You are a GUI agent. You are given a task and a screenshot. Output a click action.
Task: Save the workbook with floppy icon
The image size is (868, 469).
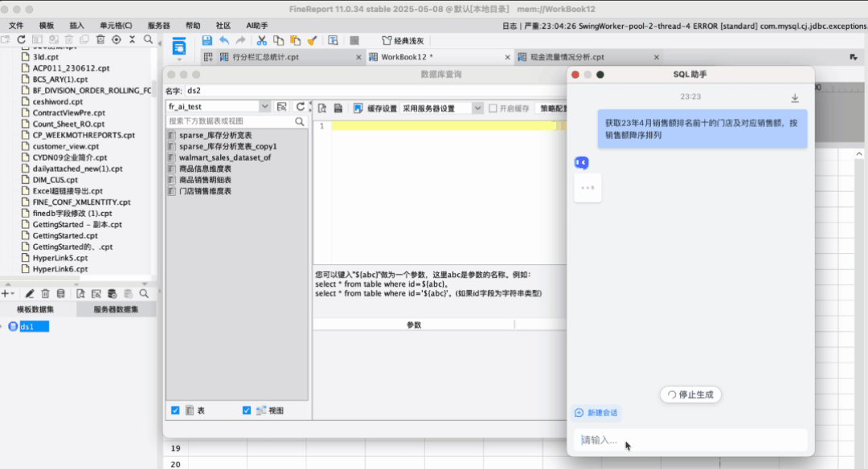[x=207, y=40]
